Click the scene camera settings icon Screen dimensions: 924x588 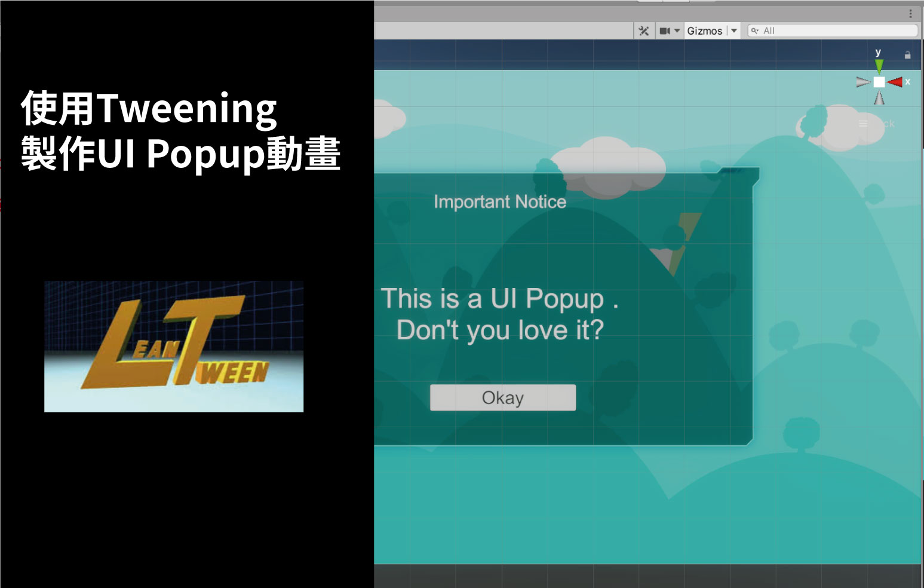click(x=666, y=30)
